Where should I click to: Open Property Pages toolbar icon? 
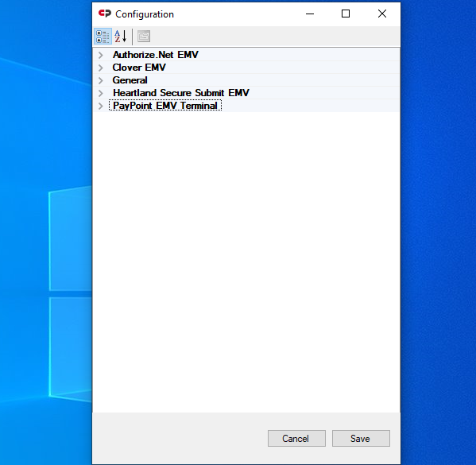pyautogui.click(x=144, y=37)
